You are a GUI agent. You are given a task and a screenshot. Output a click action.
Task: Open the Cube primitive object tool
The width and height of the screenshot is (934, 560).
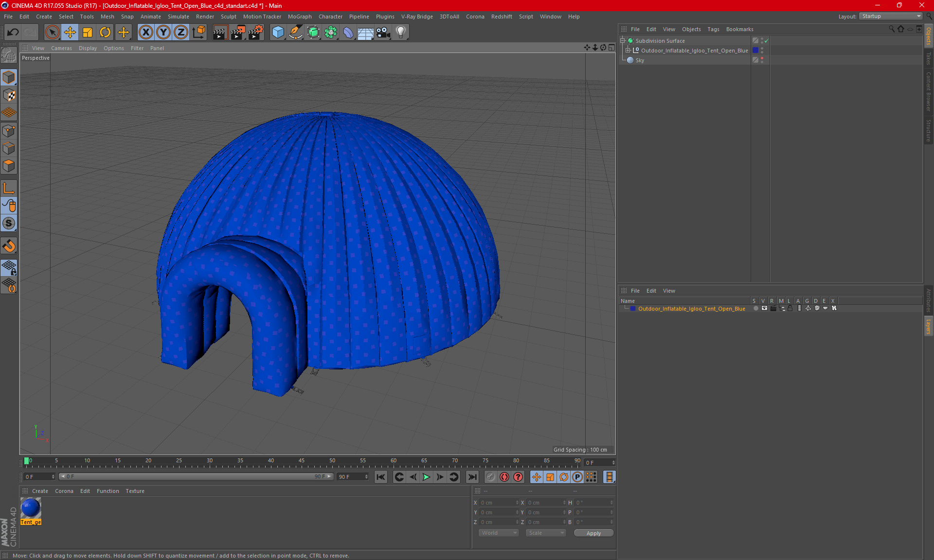(278, 33)
